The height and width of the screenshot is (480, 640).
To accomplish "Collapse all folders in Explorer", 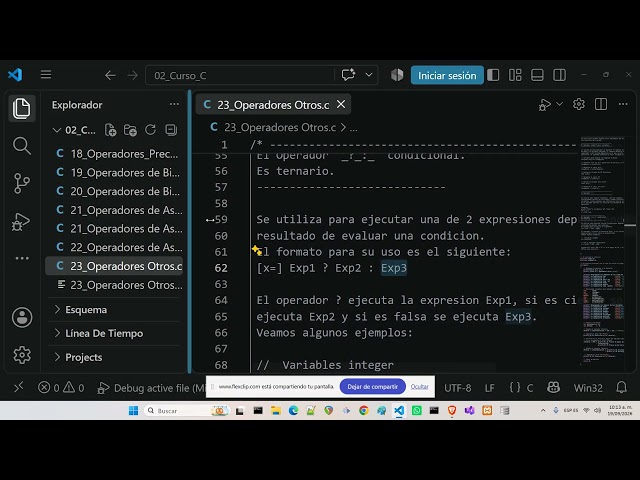I will click(171, 130).
